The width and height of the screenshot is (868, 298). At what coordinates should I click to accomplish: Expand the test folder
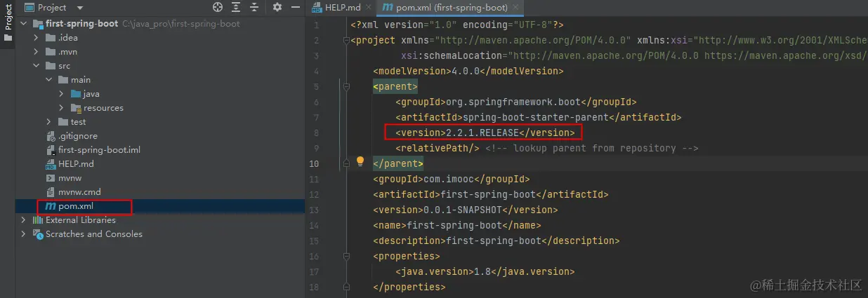(x=50, y=121)
